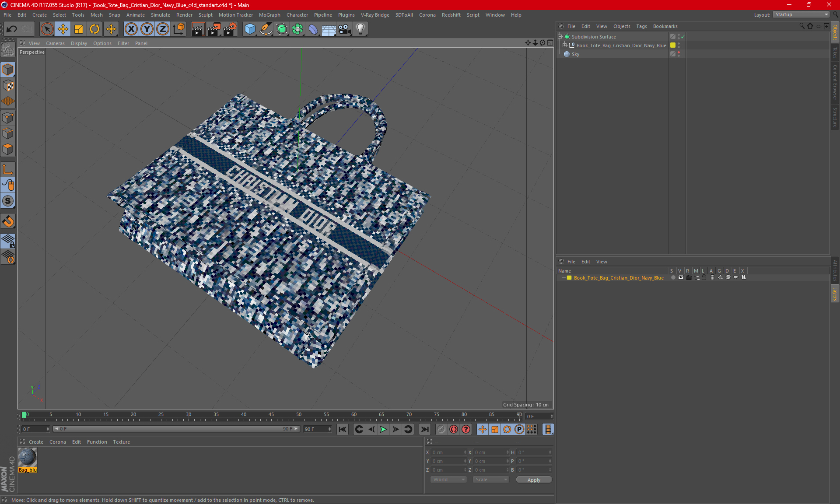Open viewport Cameras menu

[55, 43]
